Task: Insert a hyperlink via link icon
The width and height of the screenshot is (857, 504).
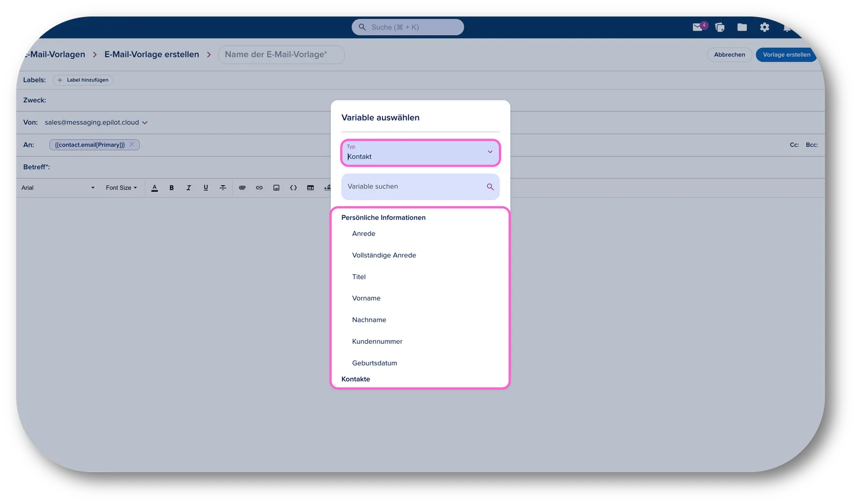Action: (x=259, y=188)
